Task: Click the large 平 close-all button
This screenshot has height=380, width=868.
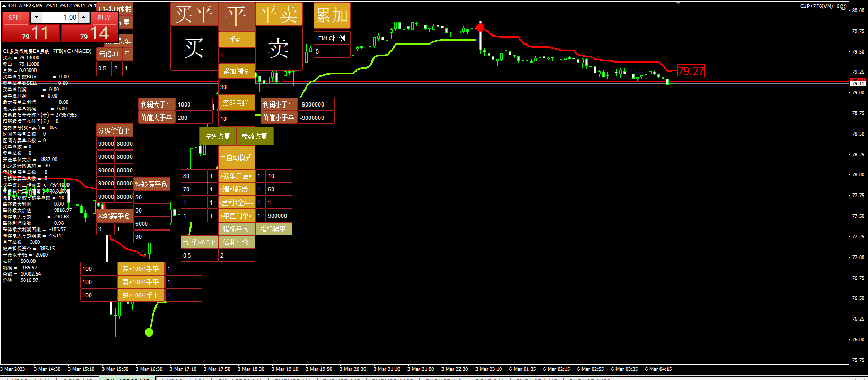Action: click(x=236, y=16)
